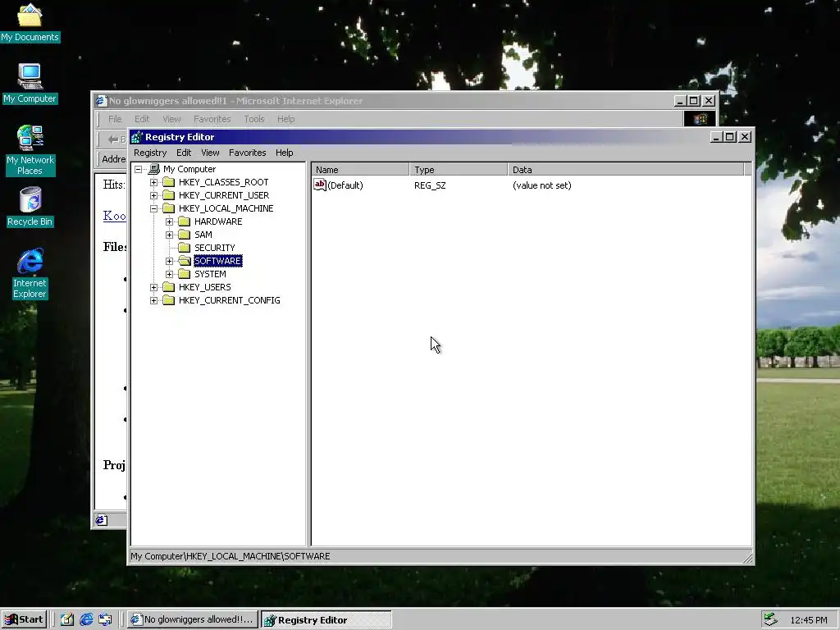Click the Type column header
This screenshot has width=840, height=630.
(458, 170)
